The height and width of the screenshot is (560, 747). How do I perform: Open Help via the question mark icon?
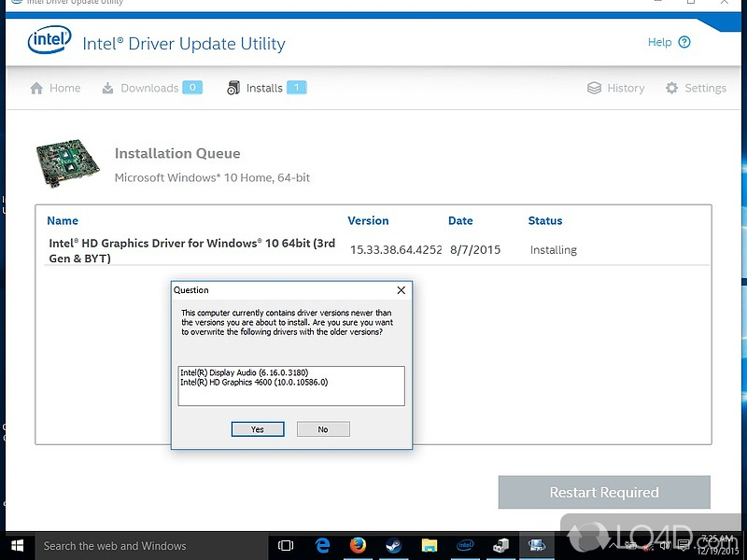click(684, 42)
